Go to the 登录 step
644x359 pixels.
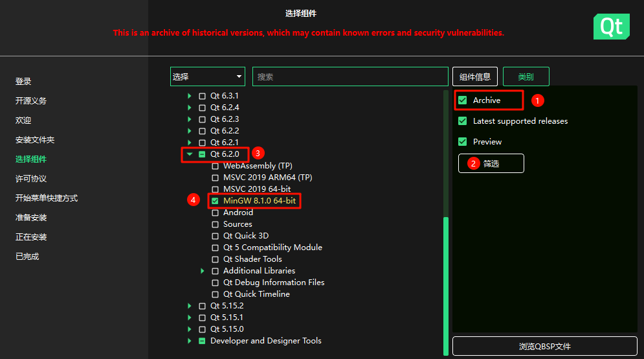pyautogui.click(x=23, y=82)
